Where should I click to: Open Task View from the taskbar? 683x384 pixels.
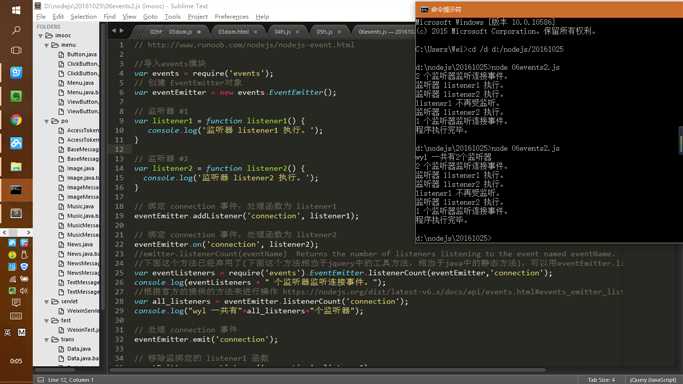pyautogui.click(x=16, y=51)
